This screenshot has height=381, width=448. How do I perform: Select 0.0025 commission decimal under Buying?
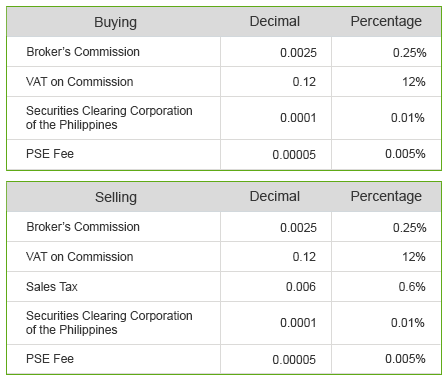coord(298,53)
